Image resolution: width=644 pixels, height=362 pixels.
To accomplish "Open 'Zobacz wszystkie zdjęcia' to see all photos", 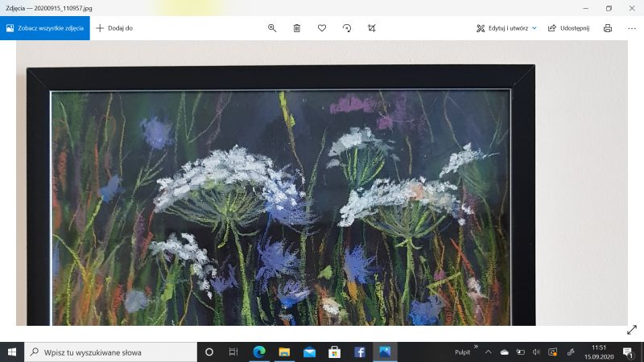I will (45, 28).
